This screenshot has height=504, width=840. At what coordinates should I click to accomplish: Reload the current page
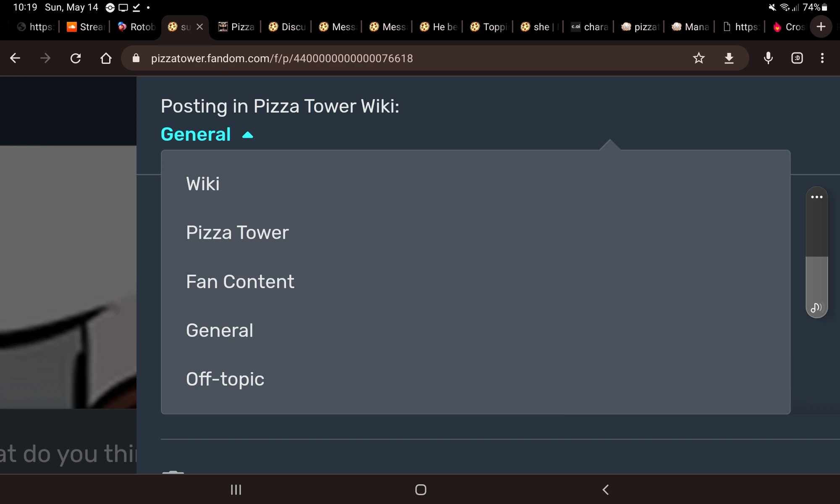[76, 58]
